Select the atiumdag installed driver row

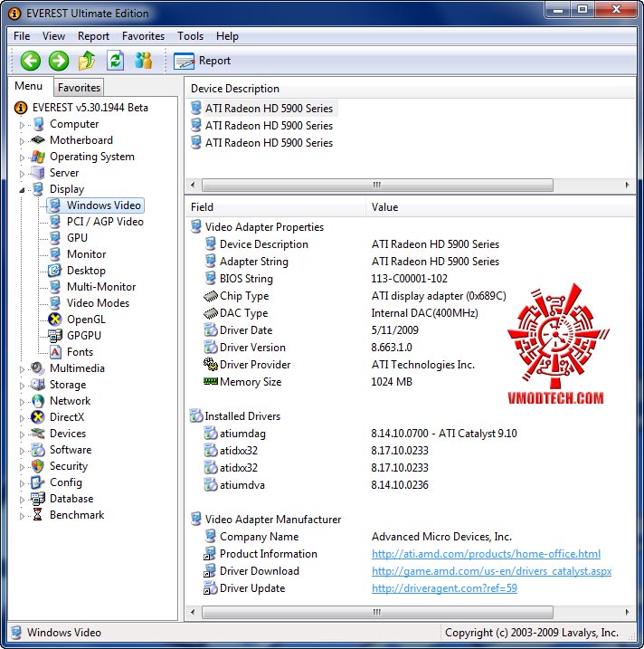click(x=410, y=434)
